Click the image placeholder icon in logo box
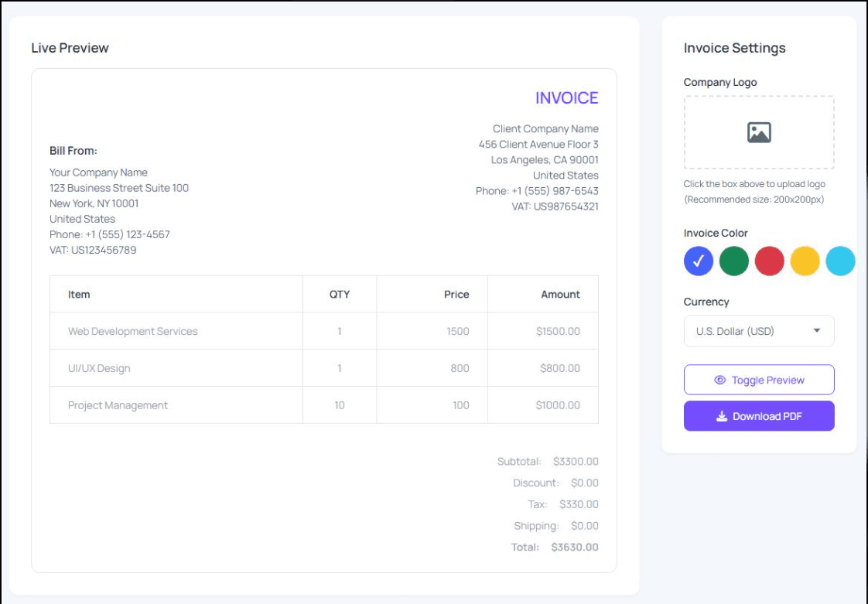This screenshot has height=604, width=868. click(759, 132)
